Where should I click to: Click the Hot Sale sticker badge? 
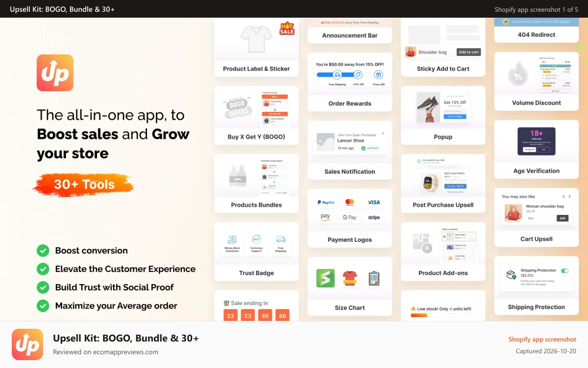287,28
